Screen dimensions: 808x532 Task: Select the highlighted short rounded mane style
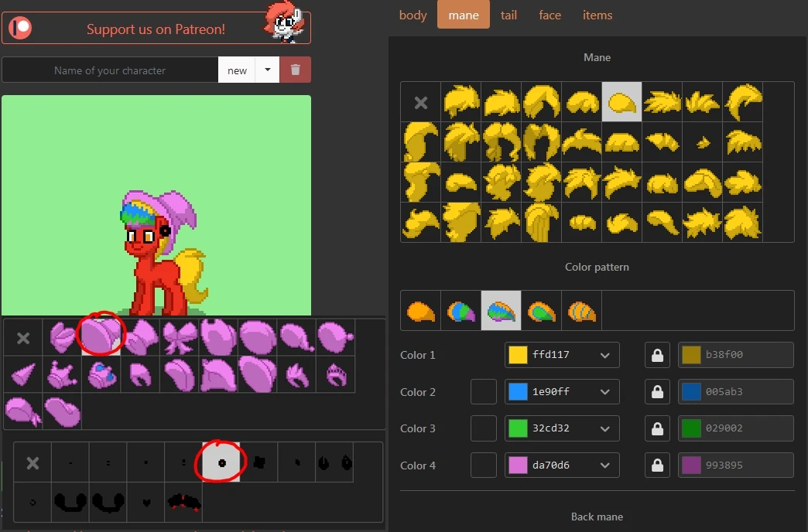[x=622, y=102]
